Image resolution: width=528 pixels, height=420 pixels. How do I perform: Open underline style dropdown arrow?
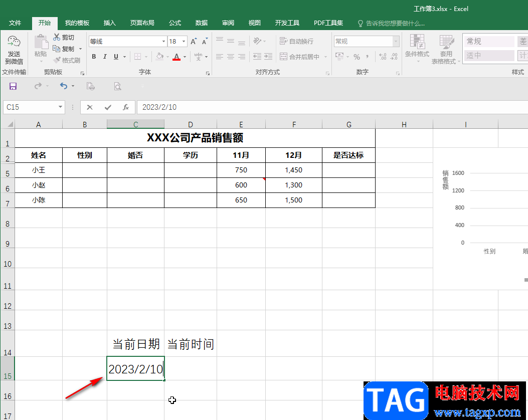(124, 57)
